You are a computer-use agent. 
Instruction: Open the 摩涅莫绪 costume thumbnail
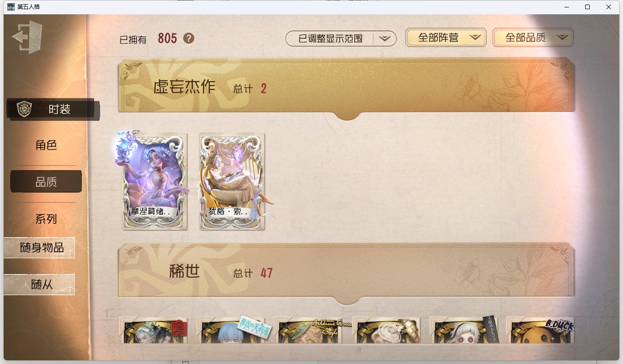point(155,181)
